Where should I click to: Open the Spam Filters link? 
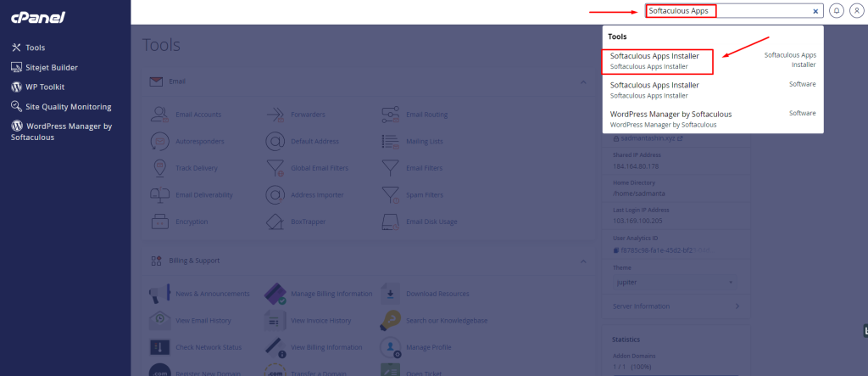pos(425,194)
